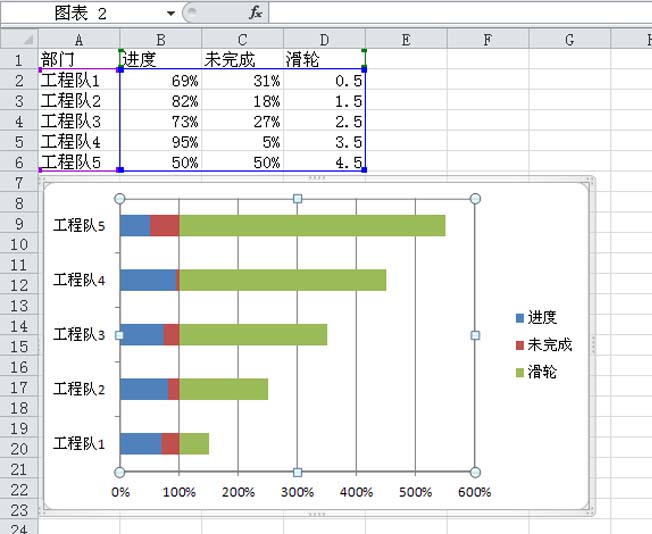Click chart axis label 工程队1

click(79, 443)
